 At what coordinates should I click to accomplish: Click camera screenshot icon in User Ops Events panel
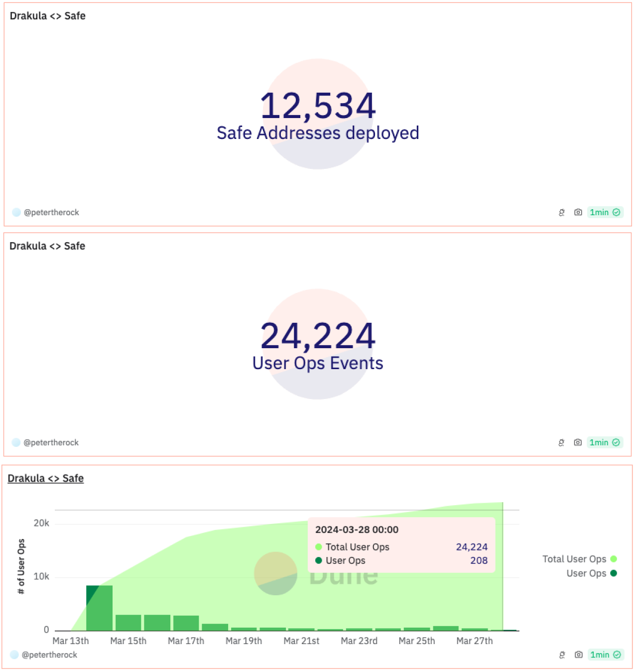pyautogui.click(x=577, y=442)
